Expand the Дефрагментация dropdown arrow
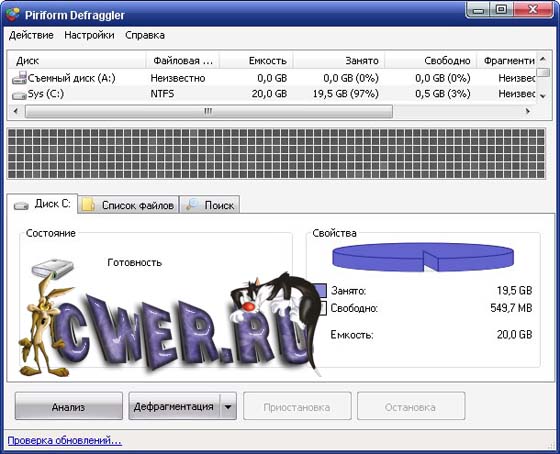Viewport: 560px width, 454px height. pyautogui.click(x=228, y=406)
